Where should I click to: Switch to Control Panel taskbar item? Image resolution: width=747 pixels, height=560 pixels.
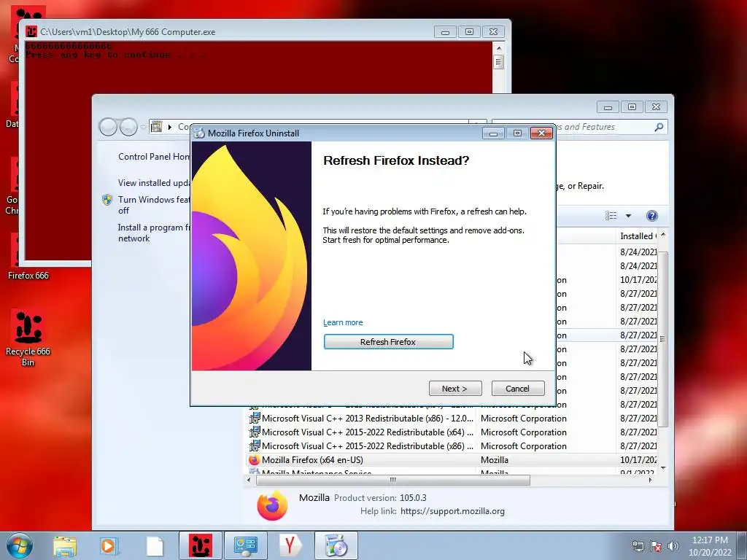click(x=245, y=545)
